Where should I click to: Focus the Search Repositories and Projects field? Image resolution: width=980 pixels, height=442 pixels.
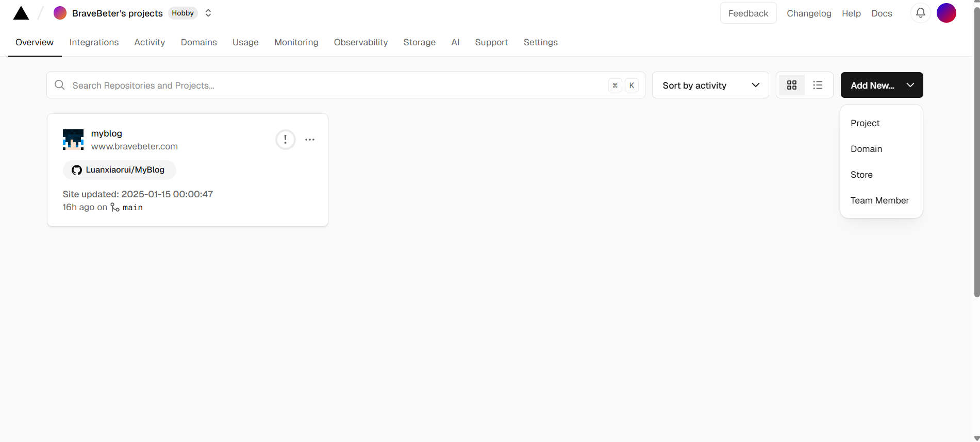point(346,85)
